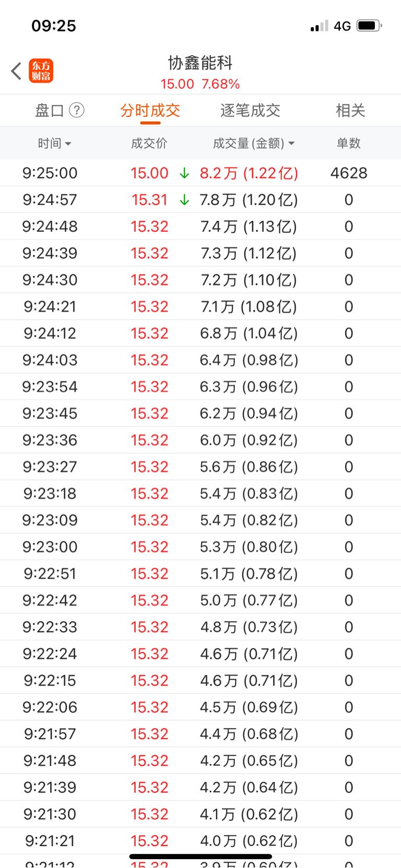This screenshot has width=401, height=868.
Task: Select the 9:25:00 trade row
Action: [x=200, y=173]
